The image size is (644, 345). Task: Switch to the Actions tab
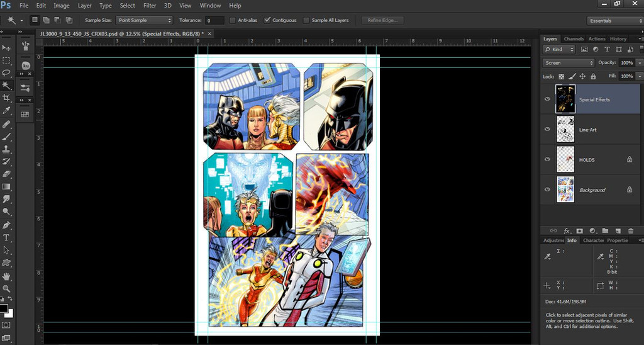pyautogui.click(x=597, y=38)
